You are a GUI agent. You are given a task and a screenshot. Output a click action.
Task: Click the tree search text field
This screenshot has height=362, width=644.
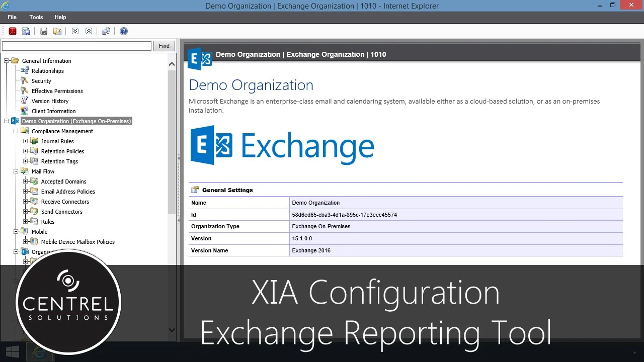click(x=76, y=46)
